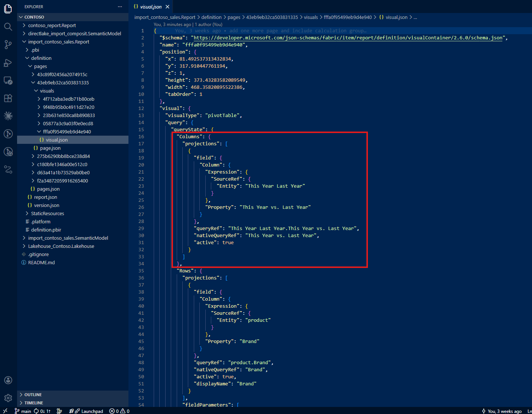Open page.json in the Explorer tree
Image resolution: width=532 pixels, height=414 pixels.
(72, 148)
